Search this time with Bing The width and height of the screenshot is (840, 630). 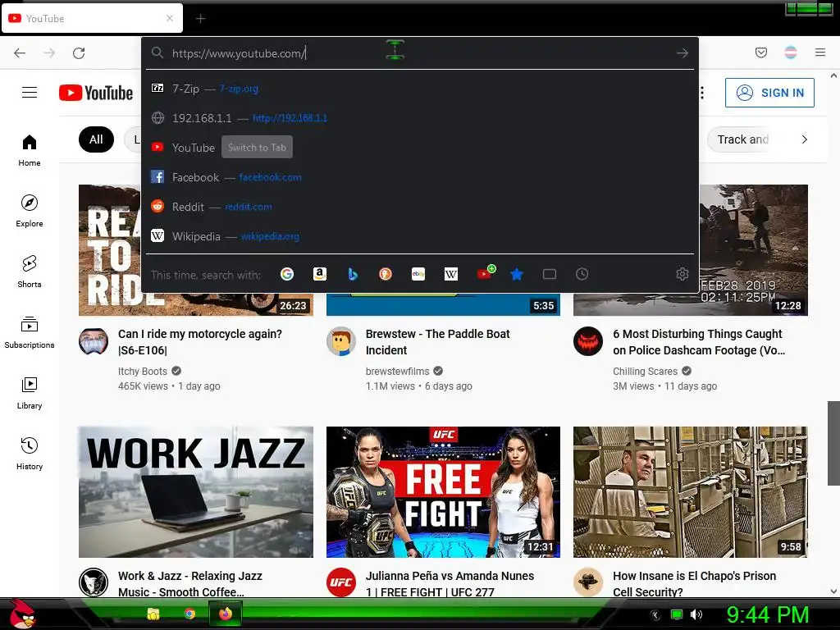[353, 274]
